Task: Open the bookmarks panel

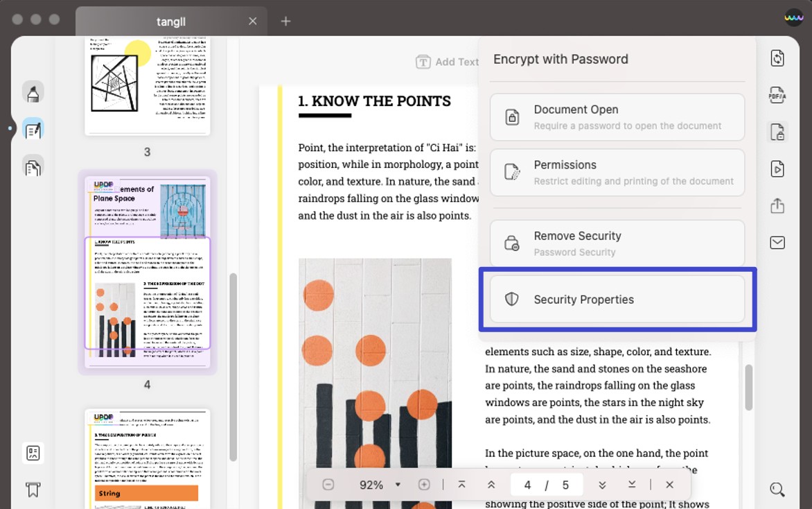Action: point(33,490)
